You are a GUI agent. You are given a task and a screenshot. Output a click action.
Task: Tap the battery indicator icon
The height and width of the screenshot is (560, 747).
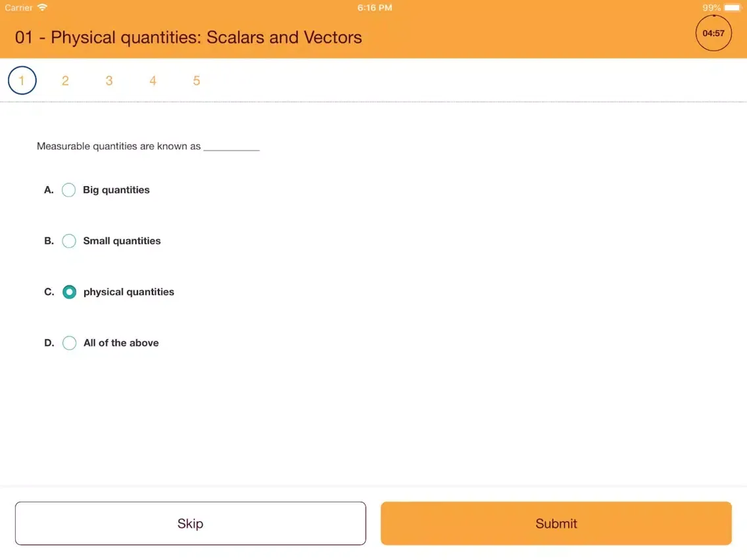733,8
